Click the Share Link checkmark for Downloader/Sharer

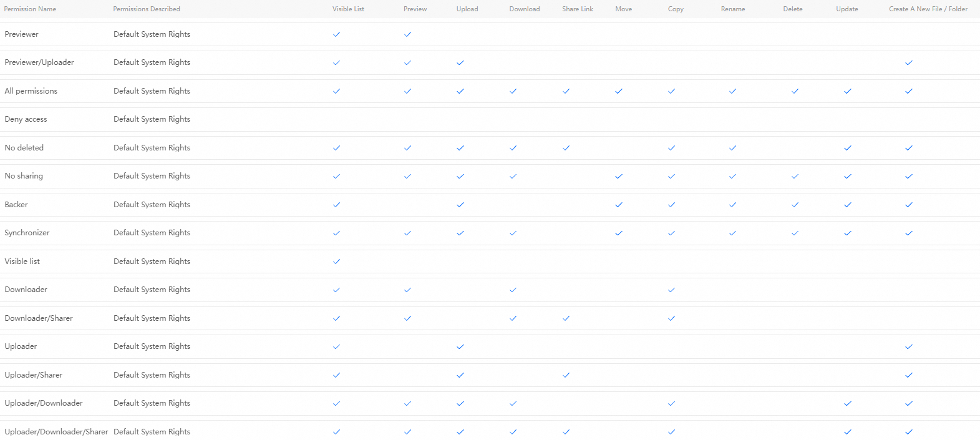click(x=566, y=318)
